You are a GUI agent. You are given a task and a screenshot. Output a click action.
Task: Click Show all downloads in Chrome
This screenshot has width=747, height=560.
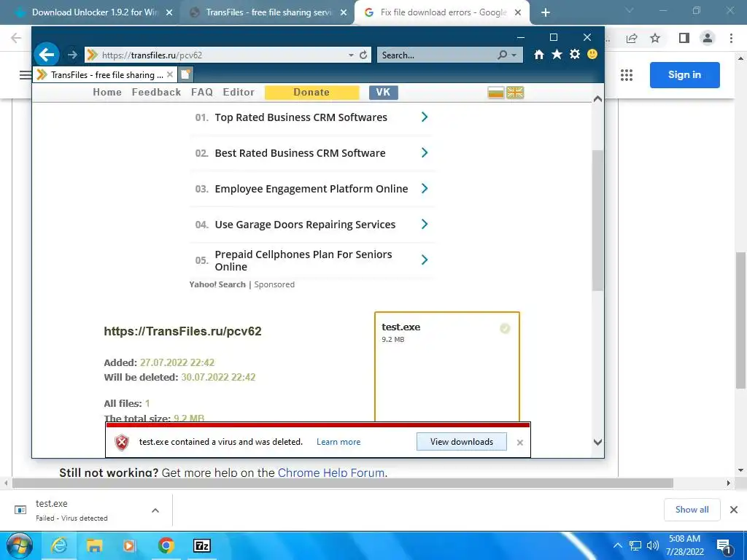click(x=692, y=510)
